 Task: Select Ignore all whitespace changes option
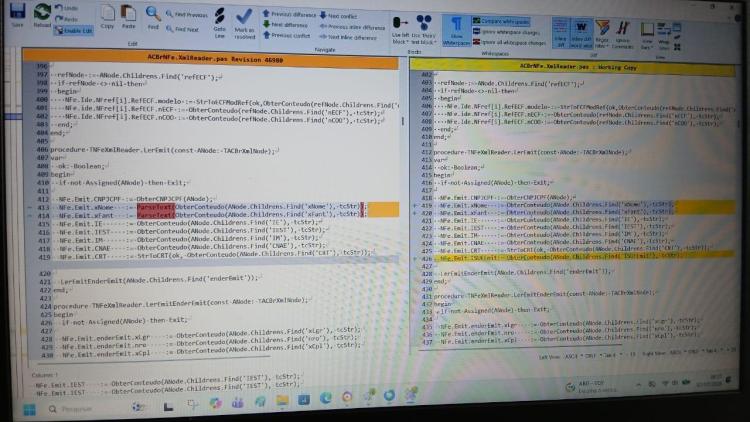[x=509, y=43]
